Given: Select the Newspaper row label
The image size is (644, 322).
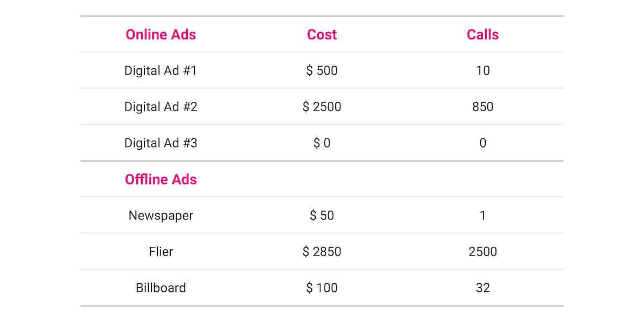Looking at the screenshot, I should 160,215.
